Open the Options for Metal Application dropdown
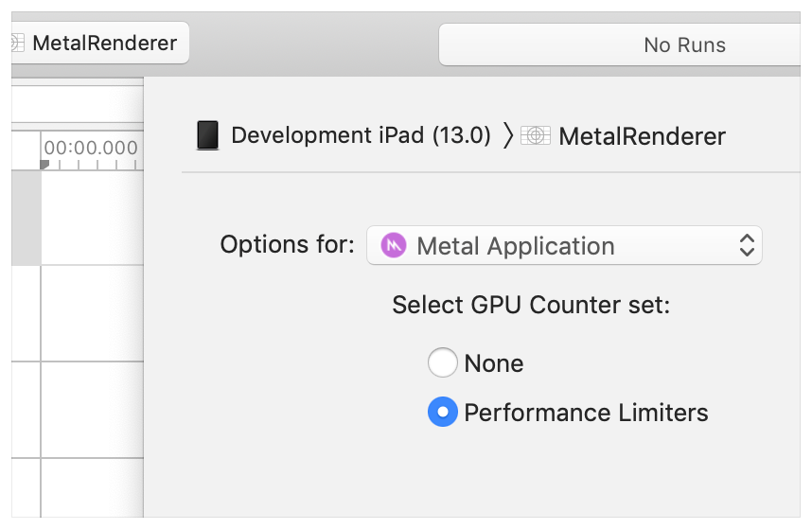The image size is (812, 529). (x=564, y=246)
